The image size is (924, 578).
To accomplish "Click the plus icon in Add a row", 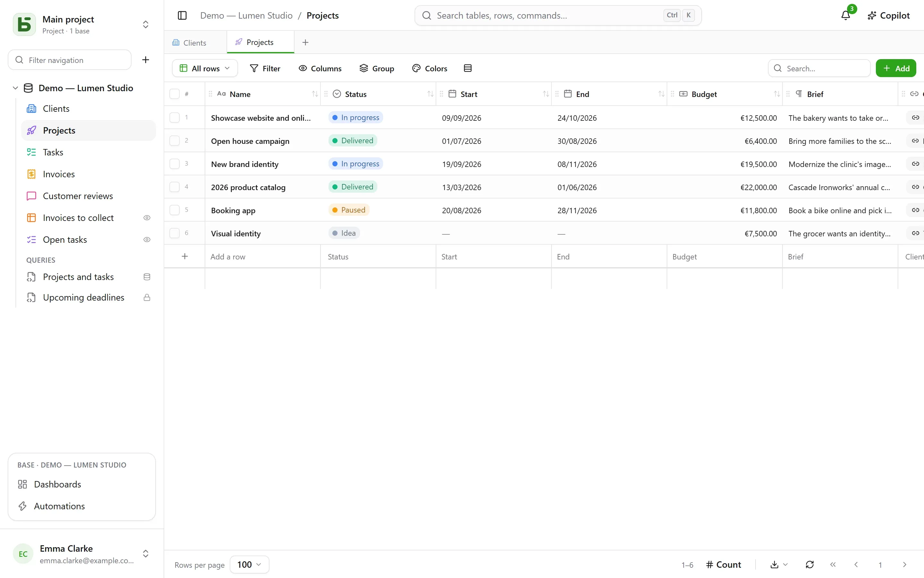I will [x=185, y=257].
